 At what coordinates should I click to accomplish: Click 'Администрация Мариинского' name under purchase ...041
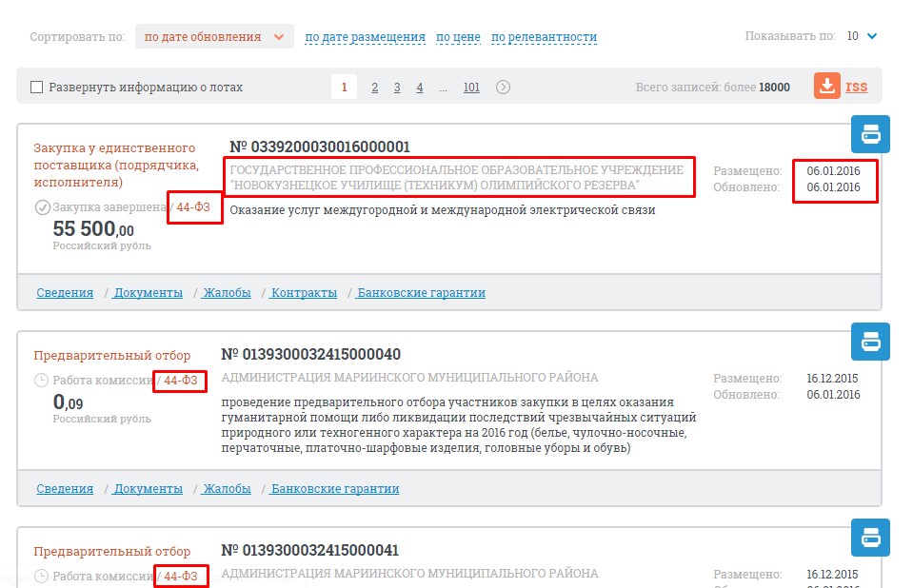pyautogui.click(x=409, y=574)
